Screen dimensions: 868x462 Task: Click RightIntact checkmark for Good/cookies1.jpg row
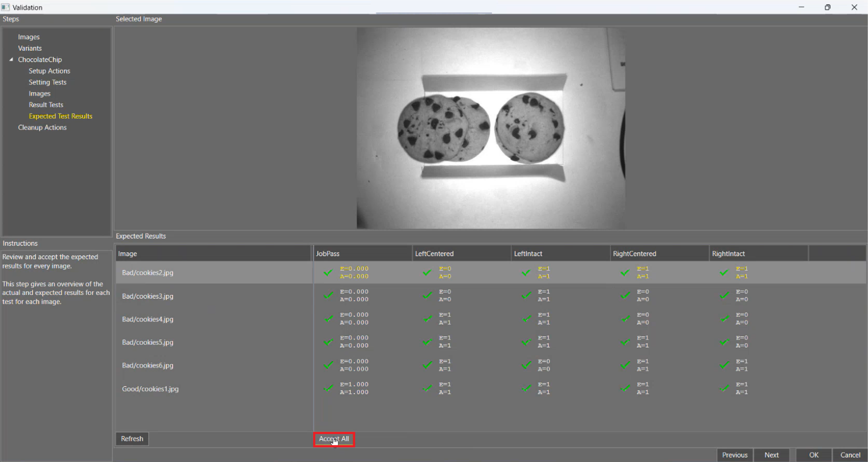coord(725,388)
